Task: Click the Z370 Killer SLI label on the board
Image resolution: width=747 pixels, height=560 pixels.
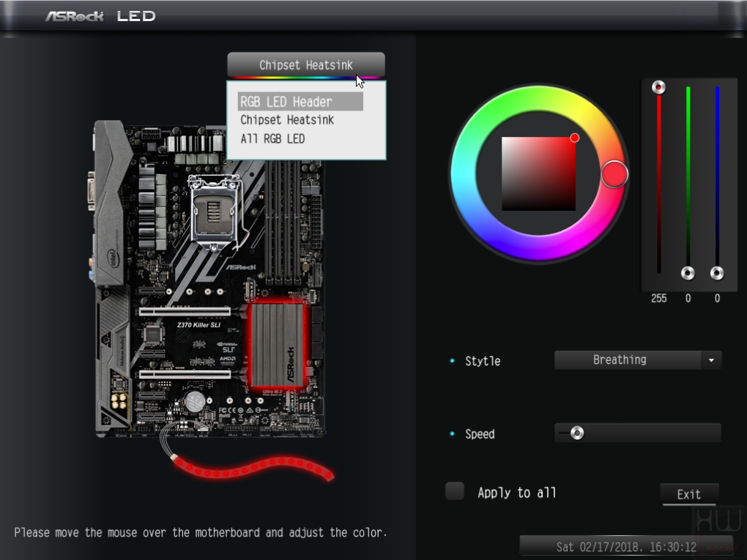Action: tap(198, 325)
